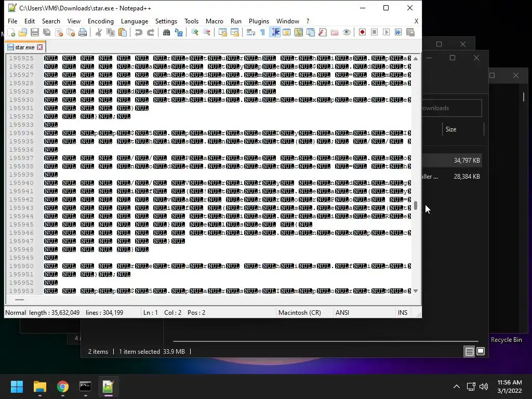Toggle synchronized vertical scrolling
532x399 pixels.
coord(222,32)
